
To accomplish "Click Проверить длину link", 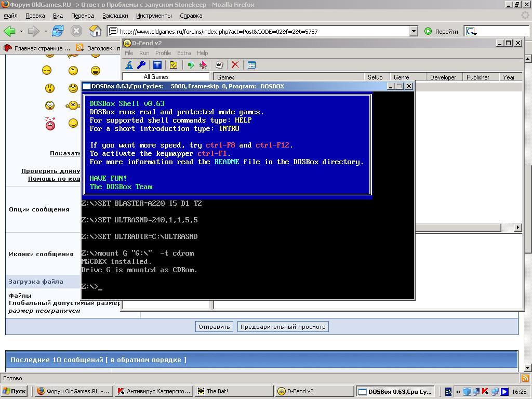I will [51, 170].
